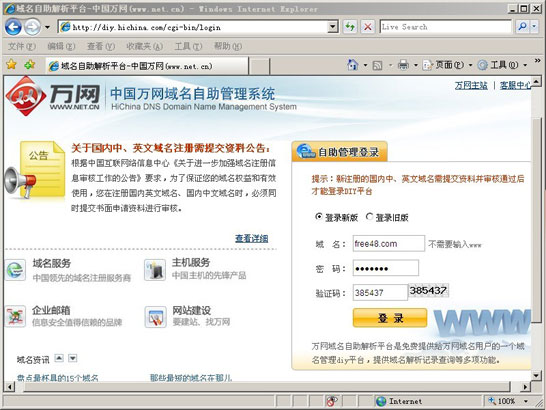Open the 编辑 menu

pyautogui.click(x=61, y=46)
